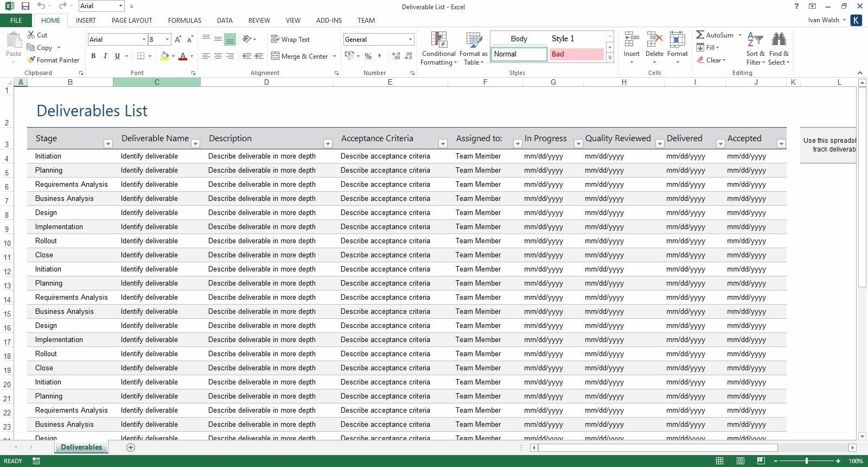Open the FILE tab

[x=16, y=20]
